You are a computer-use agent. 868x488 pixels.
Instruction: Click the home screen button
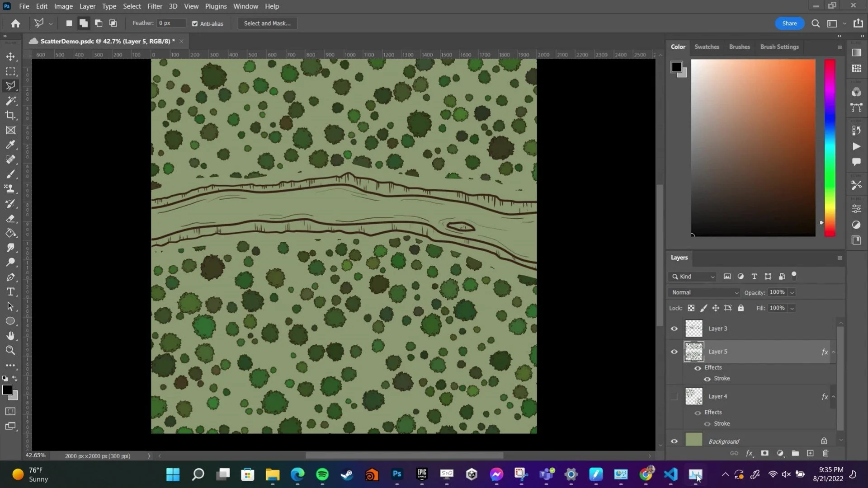pyautogui.click(x=15, y=23)
